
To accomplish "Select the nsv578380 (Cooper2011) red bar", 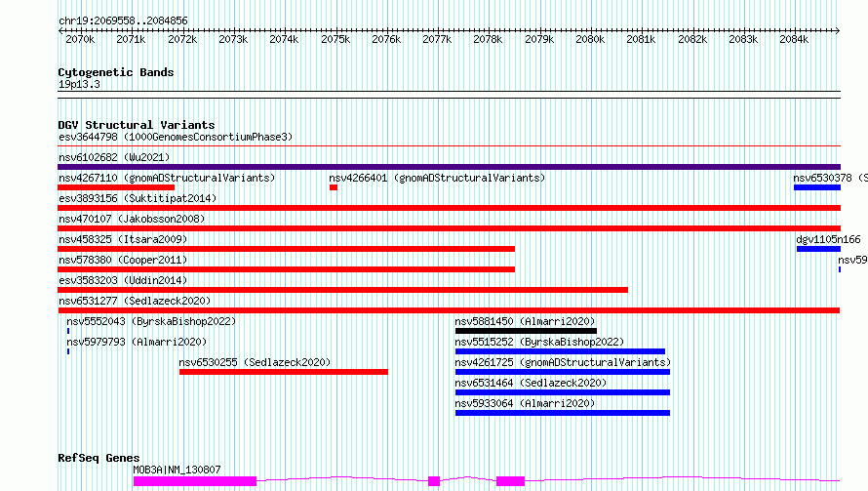I will (286, 269).
